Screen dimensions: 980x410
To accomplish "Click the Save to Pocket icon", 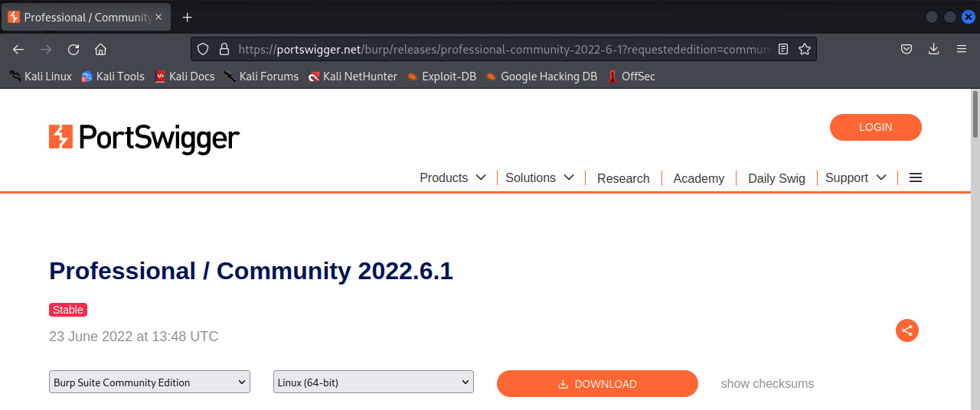I will coord(906,49).
